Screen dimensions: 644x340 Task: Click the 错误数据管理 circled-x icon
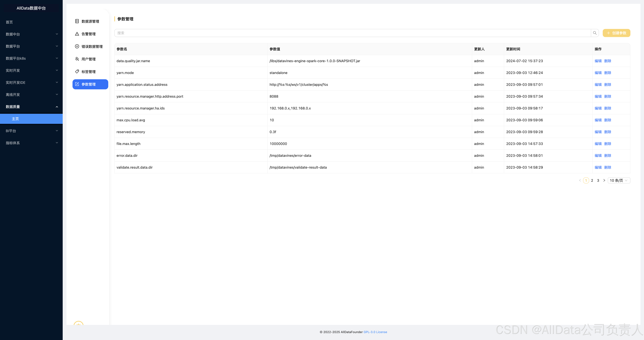(77, 46)
